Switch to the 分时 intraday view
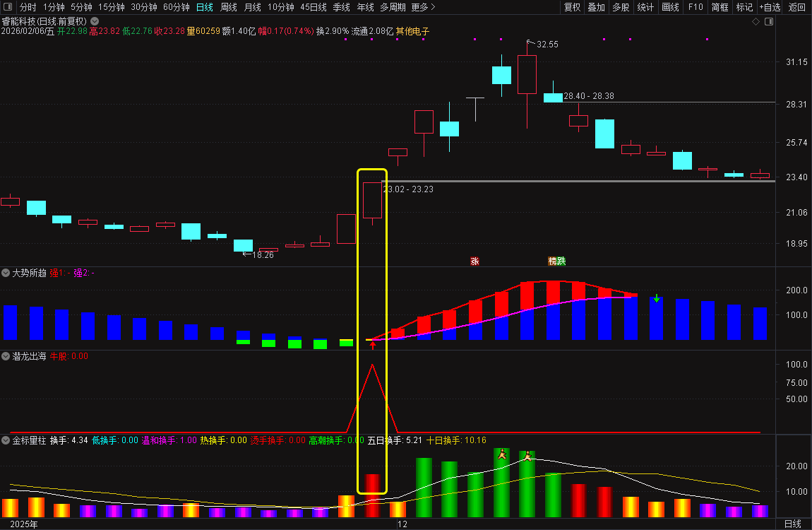The image size is (812, 530). tap(28, 7)
